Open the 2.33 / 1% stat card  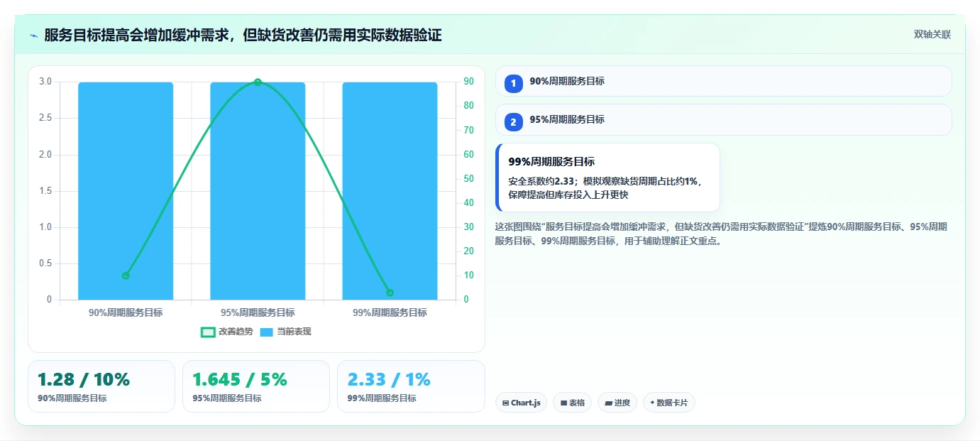click(411, 386)
